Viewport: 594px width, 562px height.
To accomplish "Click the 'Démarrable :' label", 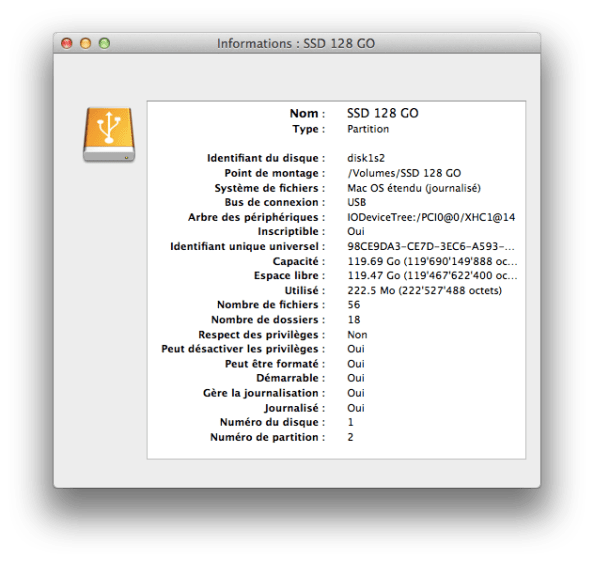I will pos(291,378).
